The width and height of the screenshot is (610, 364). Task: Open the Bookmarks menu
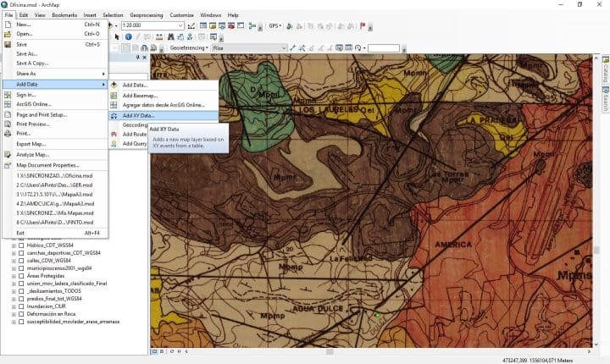tap(64, 15)
